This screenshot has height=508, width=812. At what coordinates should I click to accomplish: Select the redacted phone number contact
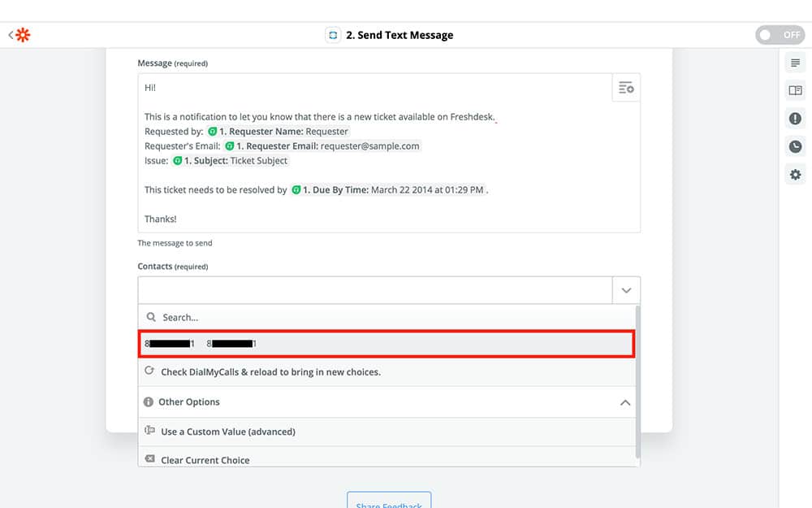386,344
